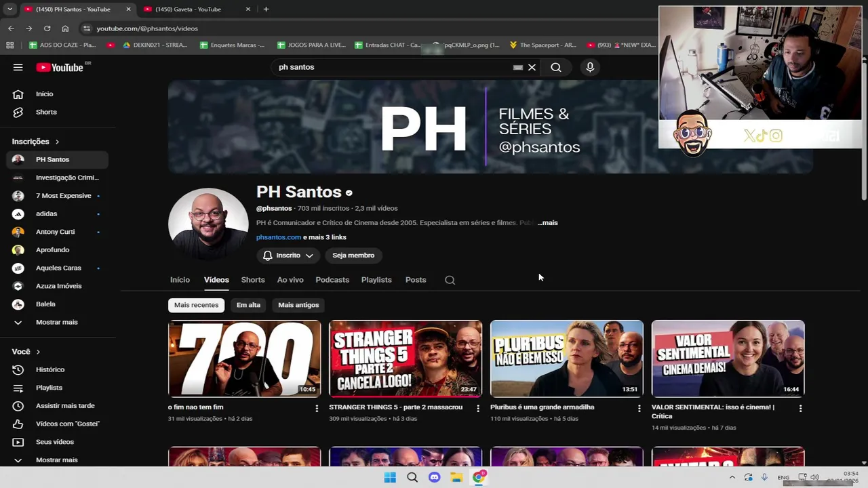Open ADS DO CAZE bookmark
This screenshot has height=488, width=868.
(62, 45)
